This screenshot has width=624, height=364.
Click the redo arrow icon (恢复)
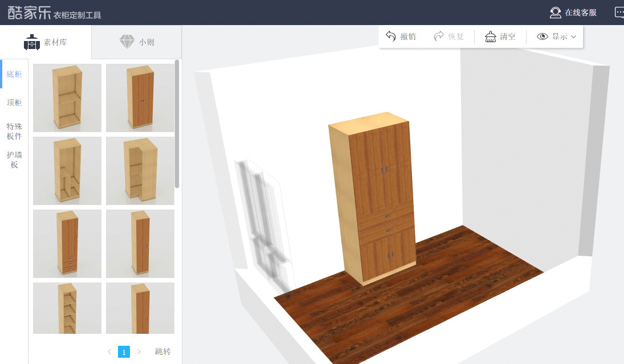point(439,36)
